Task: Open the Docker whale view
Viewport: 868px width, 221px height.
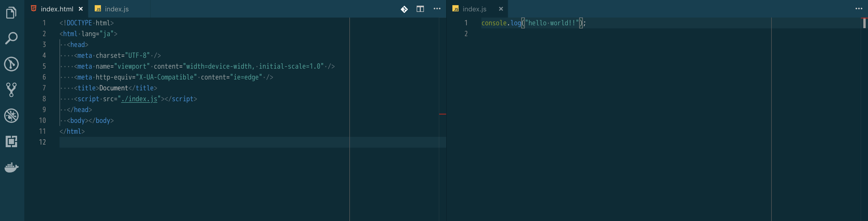Action: (x=11, y=167)
